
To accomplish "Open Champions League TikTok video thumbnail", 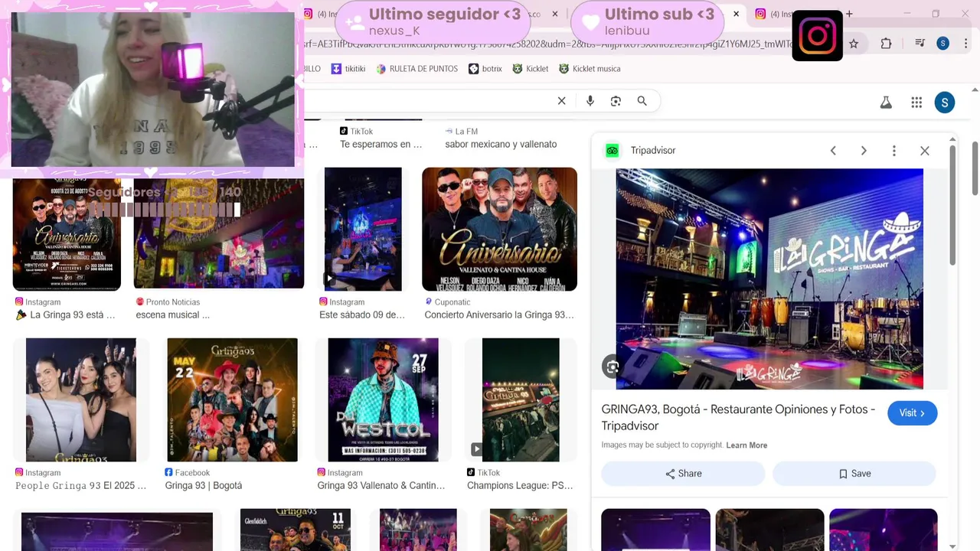I will (x=521, y=399).
